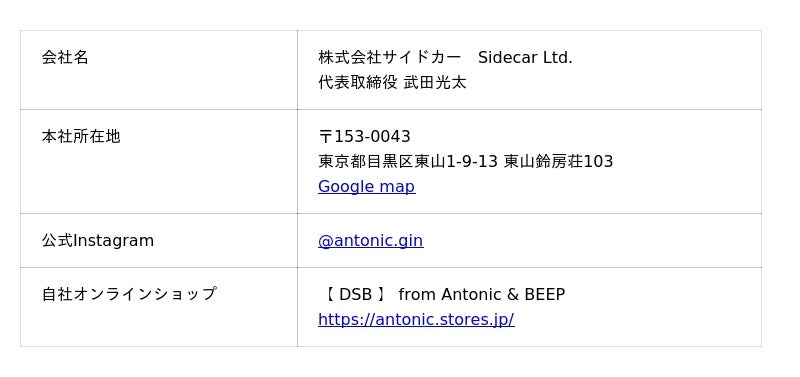Viewport: 800px width, 377px height.
Task: Click the street number 1-9-13
Action: pos(471,161)
